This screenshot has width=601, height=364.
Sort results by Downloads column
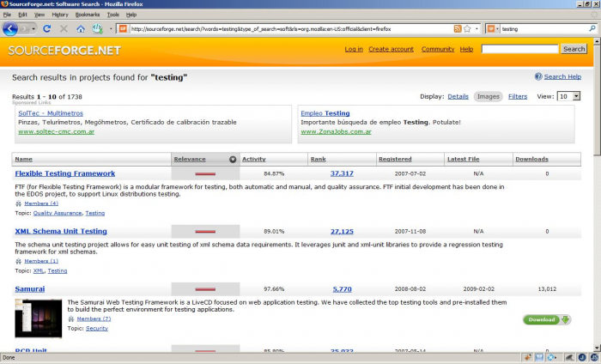tap(531, 159)
